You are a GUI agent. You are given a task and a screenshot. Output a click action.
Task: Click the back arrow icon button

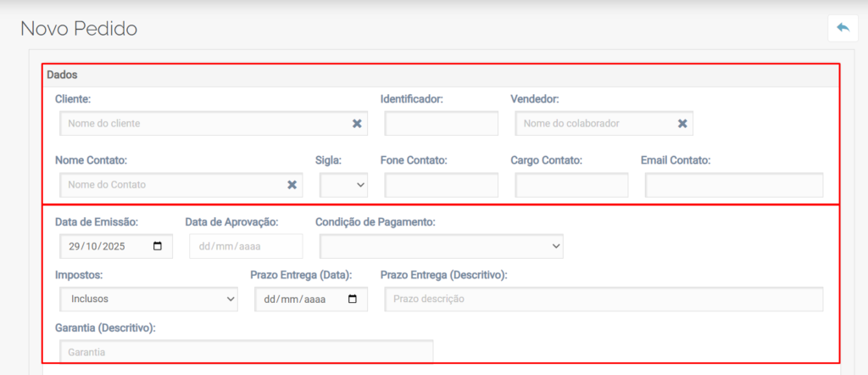(x=843, y=28)
